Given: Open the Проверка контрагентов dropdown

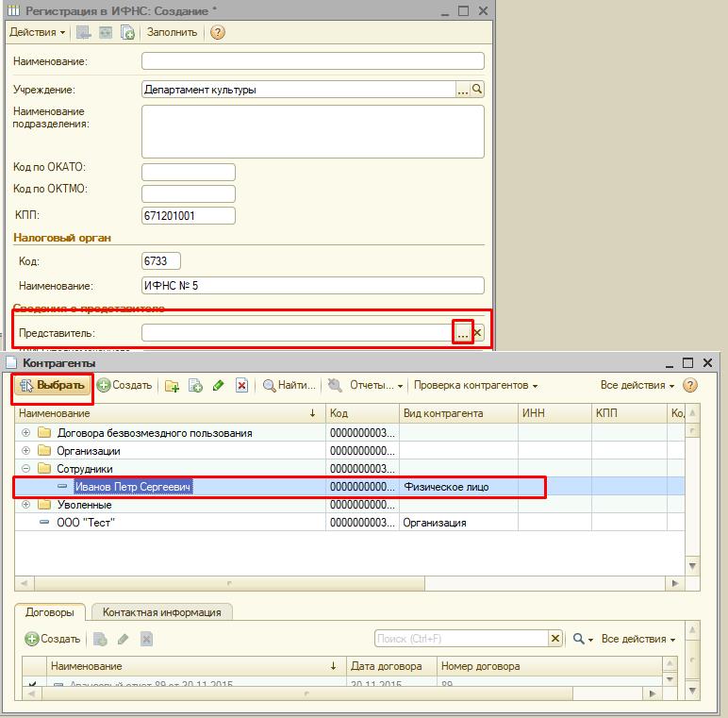Looking at the screenshot, I should click(475, 385).
